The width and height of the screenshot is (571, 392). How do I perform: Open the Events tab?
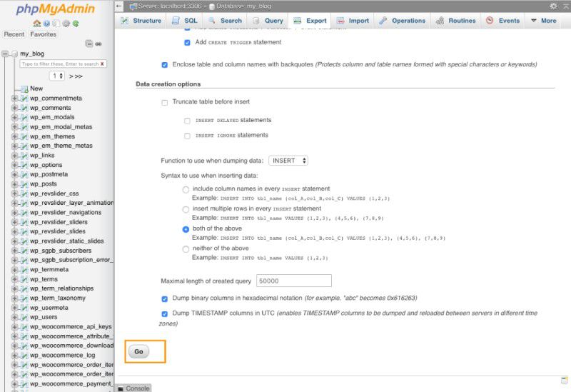coord(503,21)
